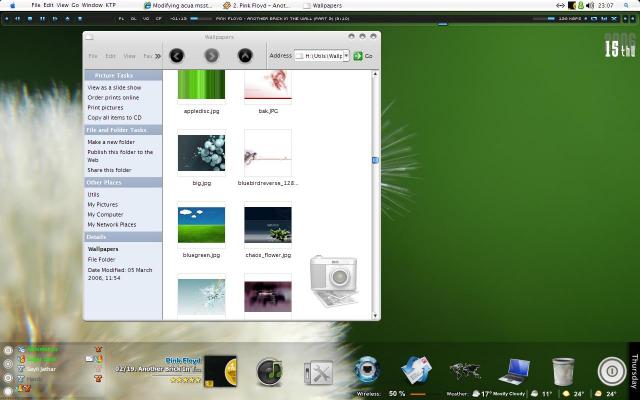Expand hidden toolbar menus with chevron
Image resolution: width=640 pixels, height=400 pixels.
point(158,56)
